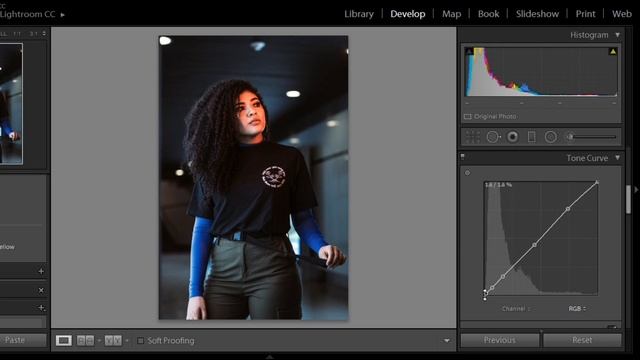Click the plus icon below the X
Image resolution: width=640 pixels, height=360 pixels.
point(41,308)
